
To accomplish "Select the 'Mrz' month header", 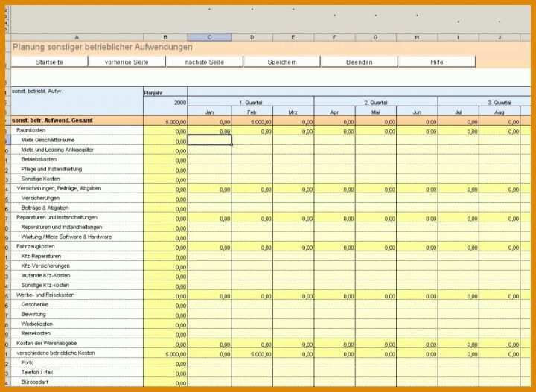I will tap(293, 112).
